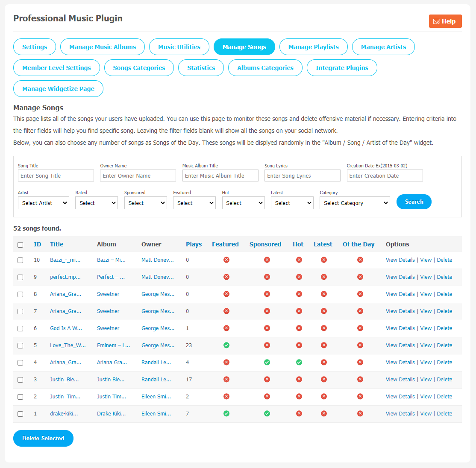Click the Search button
476x468 pixels.
(414, 202)
